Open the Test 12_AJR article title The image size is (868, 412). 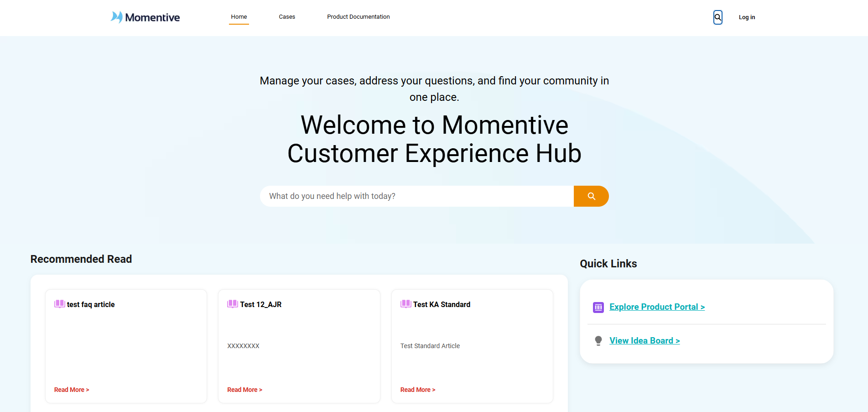click(261, 304)
